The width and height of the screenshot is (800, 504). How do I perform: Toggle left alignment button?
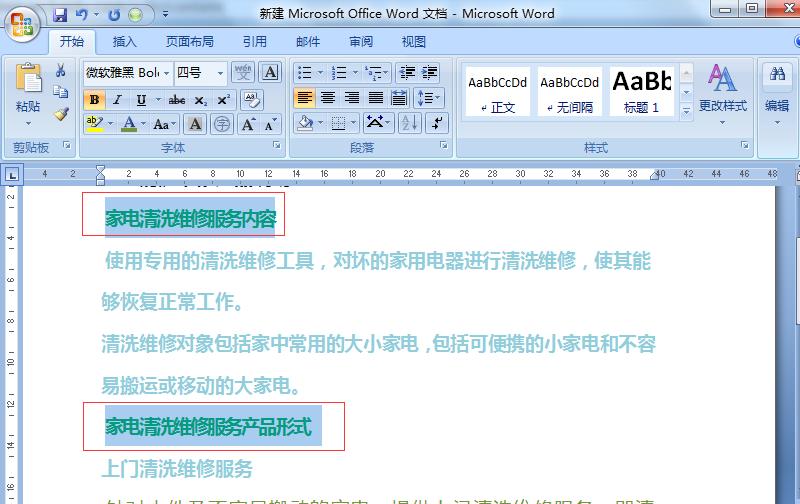[x=305, y=97]
